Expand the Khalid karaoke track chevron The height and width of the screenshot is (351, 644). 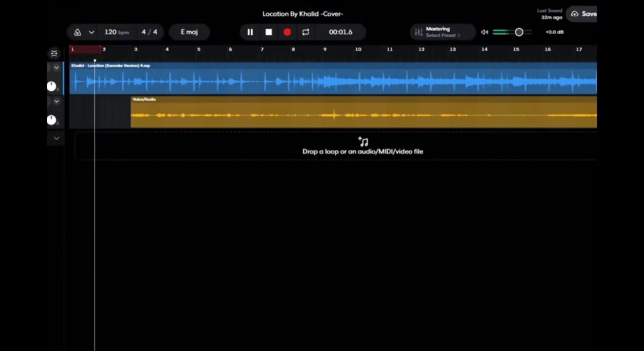(56, 67)
